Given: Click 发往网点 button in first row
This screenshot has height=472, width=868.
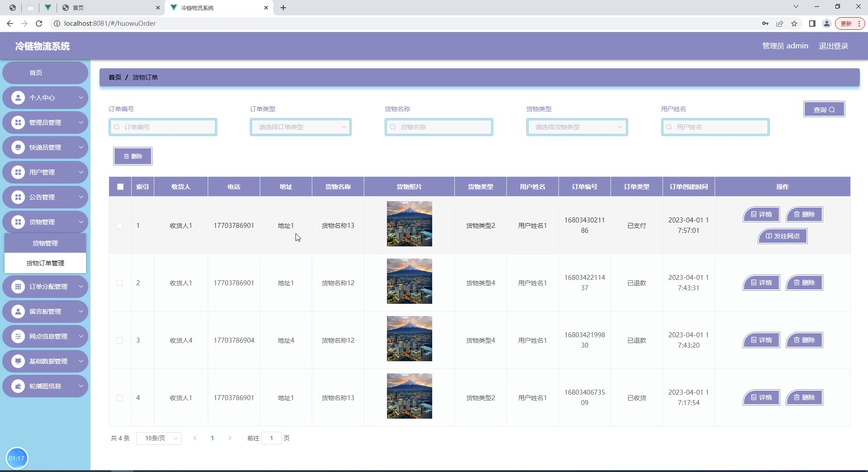Looking at the screenshot, I should tap(782, 236).
